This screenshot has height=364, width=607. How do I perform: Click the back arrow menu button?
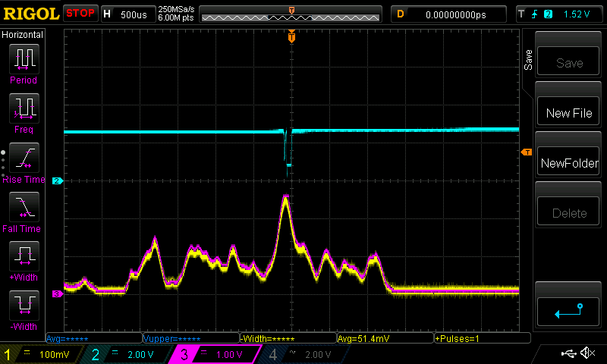568,312
